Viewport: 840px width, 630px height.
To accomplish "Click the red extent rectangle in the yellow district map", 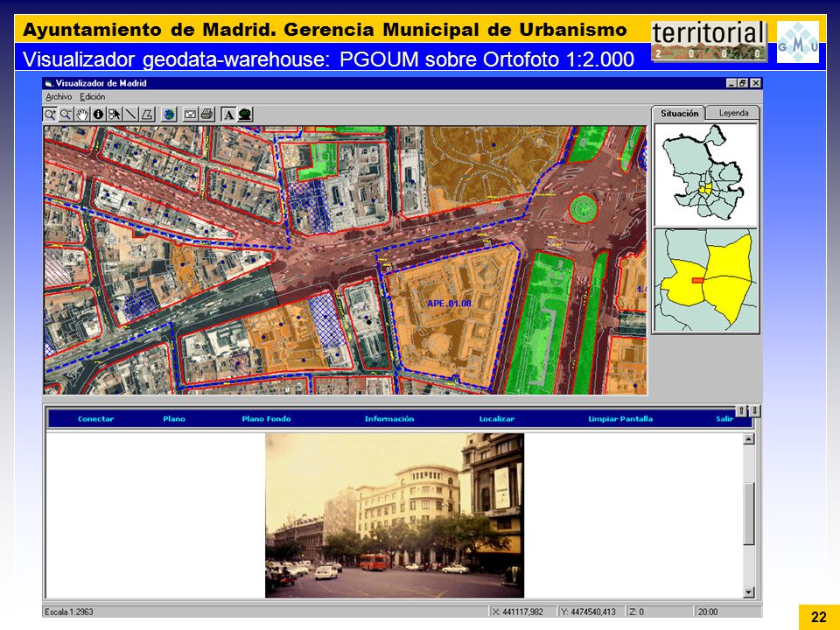I will [x=697, y=280].
